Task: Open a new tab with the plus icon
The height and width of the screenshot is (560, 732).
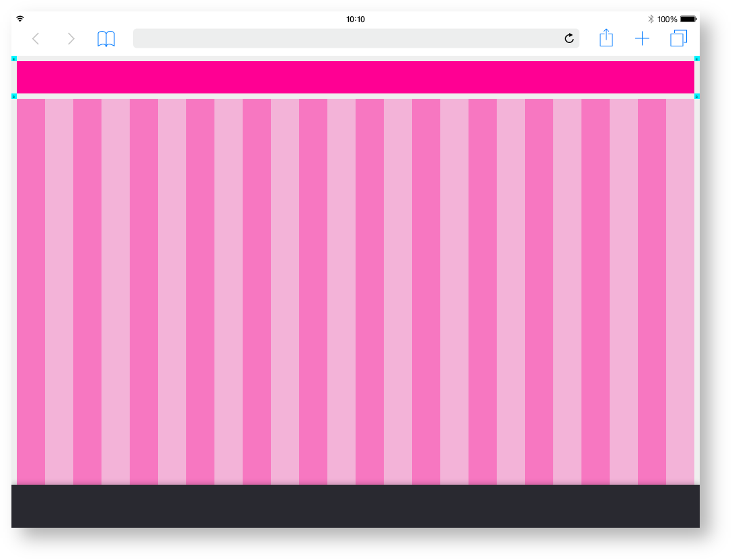Action: pyautogui.click(x=642, y=38)
